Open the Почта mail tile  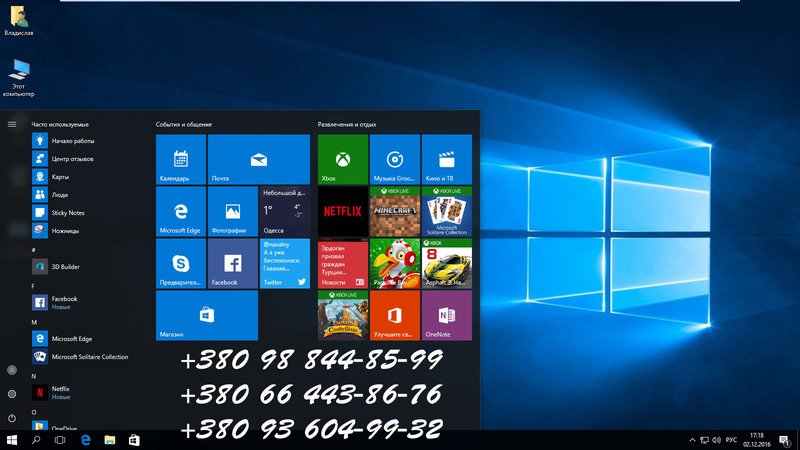click(x=259, y=159)
